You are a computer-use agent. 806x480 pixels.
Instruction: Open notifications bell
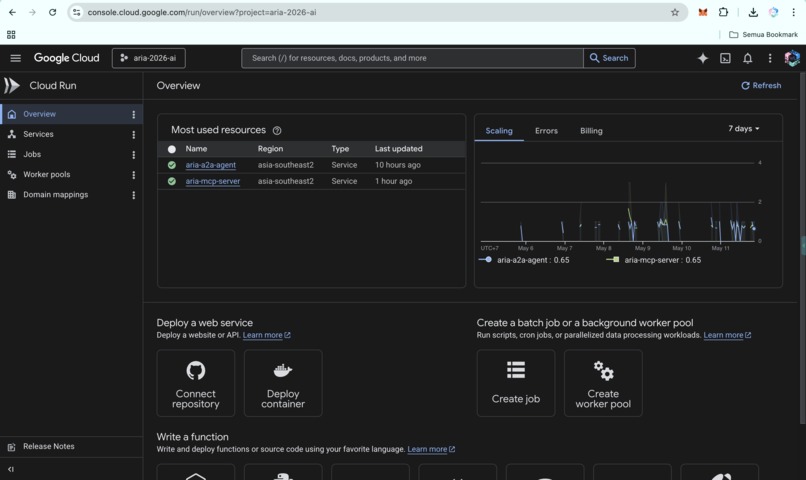pos(747,58)
